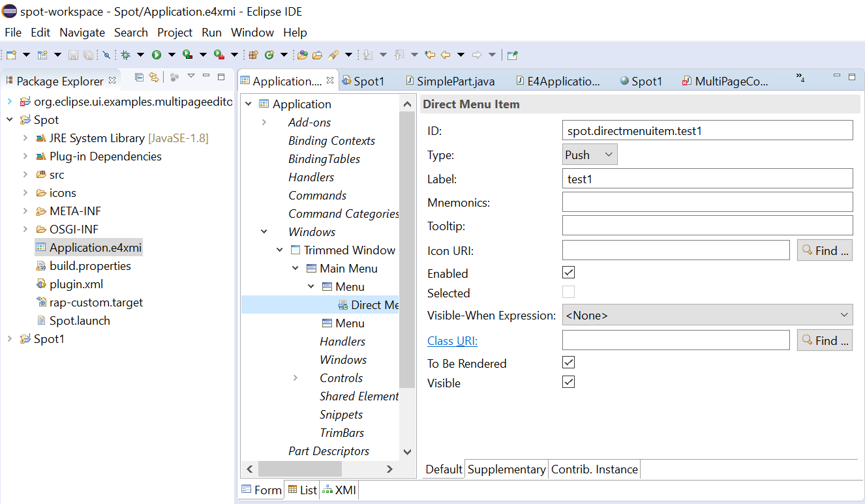Click Find button for Icon URI

tap(825, 250)
